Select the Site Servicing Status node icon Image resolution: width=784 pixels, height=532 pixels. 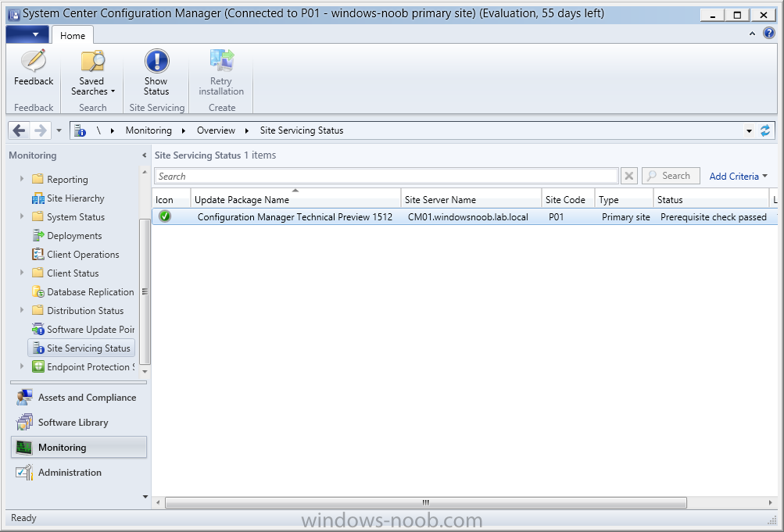[38, 348]
